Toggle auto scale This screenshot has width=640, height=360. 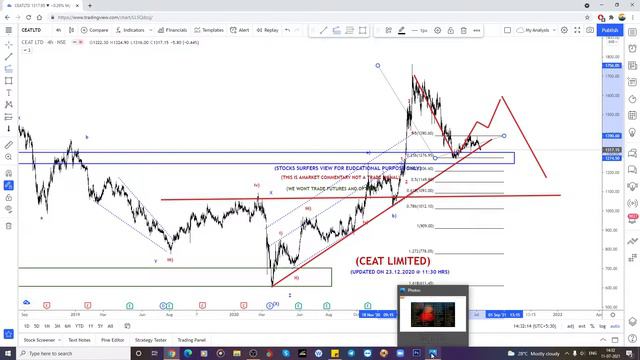[x=615, y=326]
